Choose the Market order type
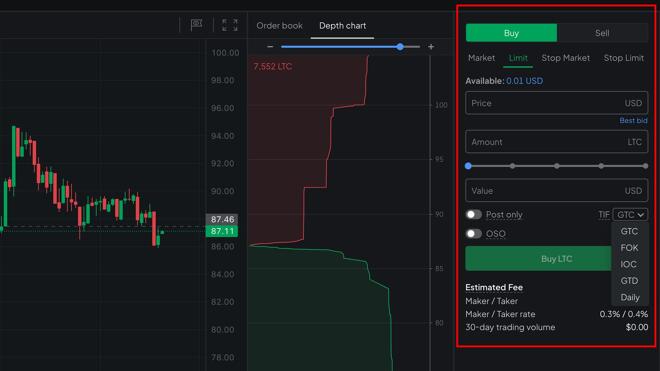Screen dimensions: 660x371 (481, 58)
